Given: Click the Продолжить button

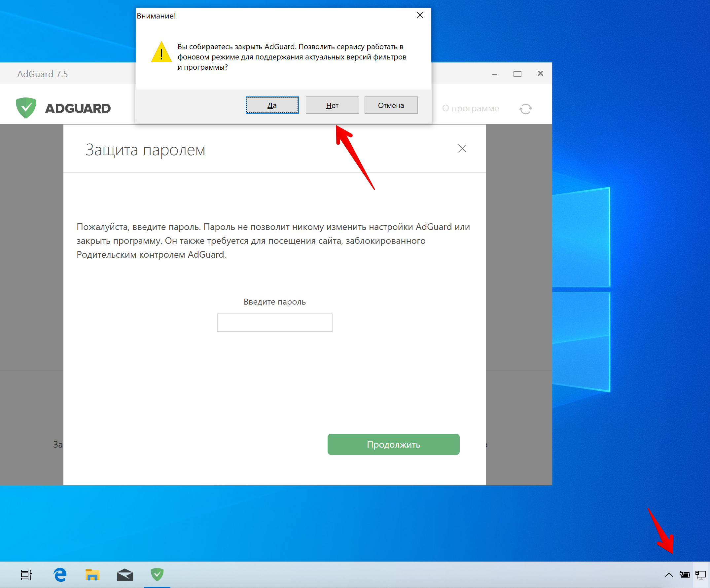Looking at the screenshot, I should point(393,444).
